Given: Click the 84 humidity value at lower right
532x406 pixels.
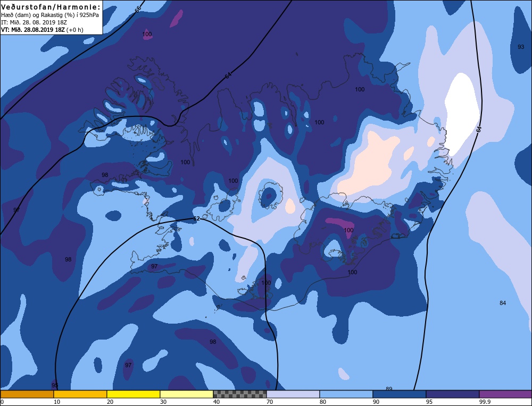Looking at the screenshot, I should tap(503, 303).
